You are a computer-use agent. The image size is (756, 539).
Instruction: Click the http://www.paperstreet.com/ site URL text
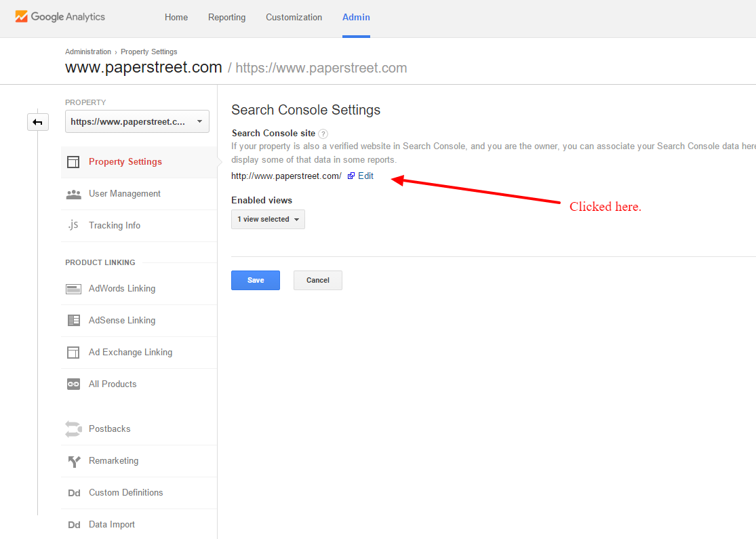(286, 176)
